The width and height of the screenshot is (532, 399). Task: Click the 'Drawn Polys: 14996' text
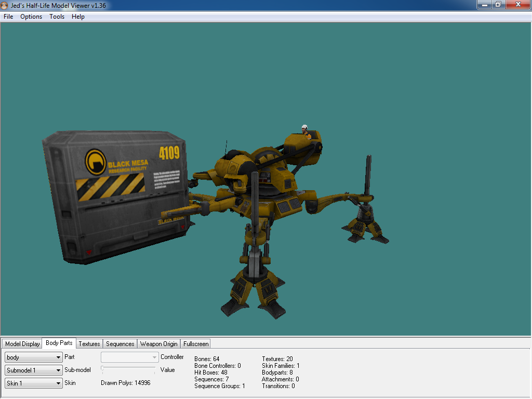126,383
